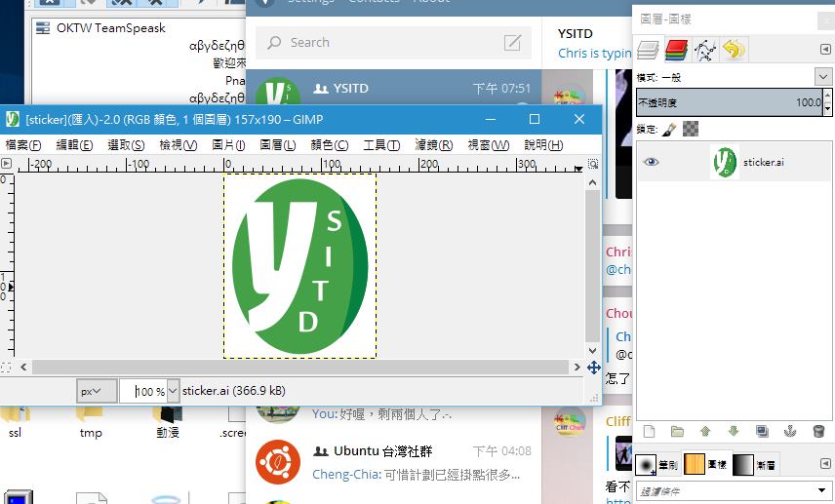Screen dimensions: 835x504
Task: Open the GIMP Filters (濾鏡) menu
Action: pos(433,144)
